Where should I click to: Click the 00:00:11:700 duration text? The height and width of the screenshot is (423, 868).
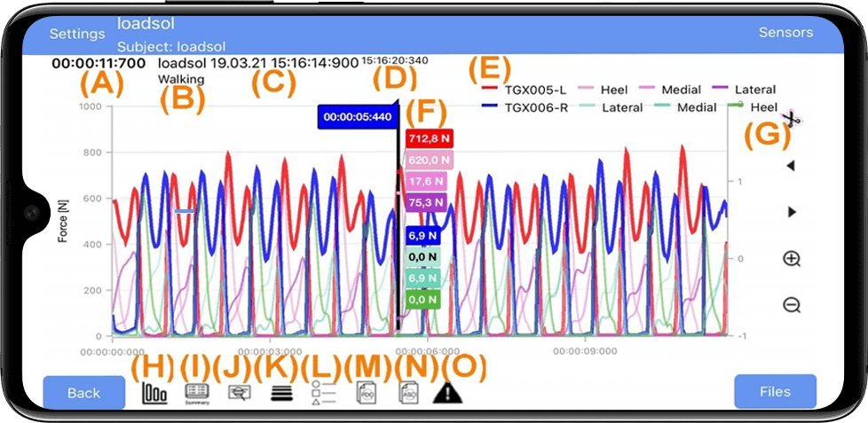[99, 63]
